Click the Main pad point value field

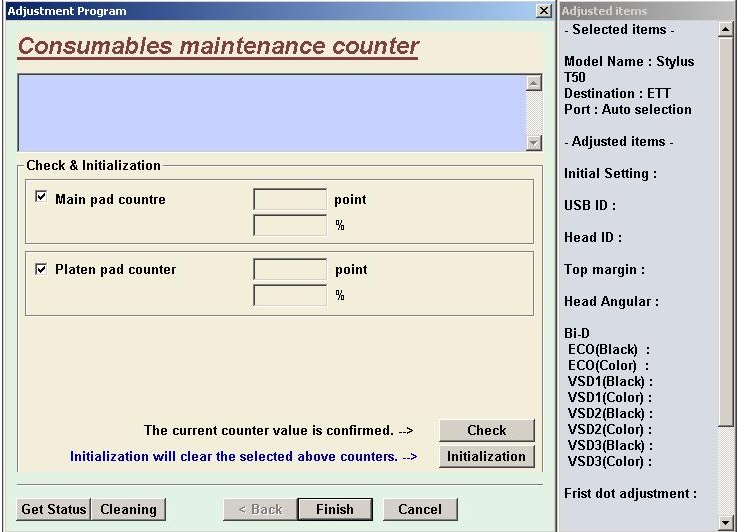pos(290,199)
